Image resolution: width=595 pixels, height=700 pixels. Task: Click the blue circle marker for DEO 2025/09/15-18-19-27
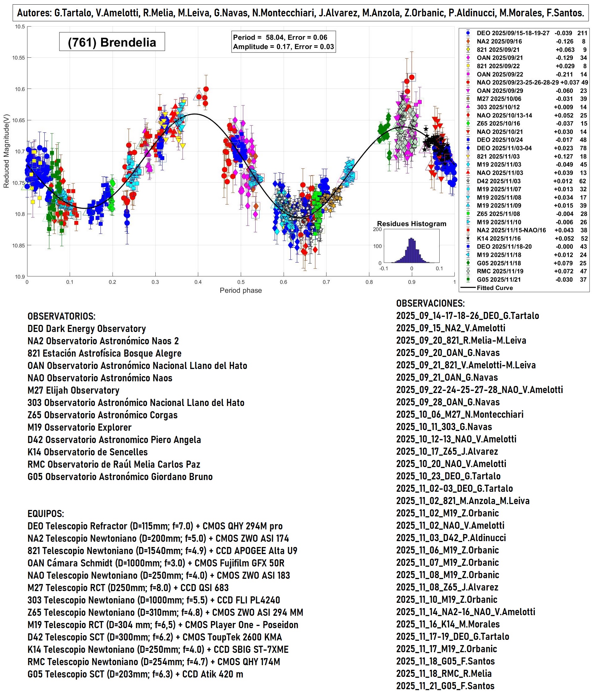tap(468, 33)
